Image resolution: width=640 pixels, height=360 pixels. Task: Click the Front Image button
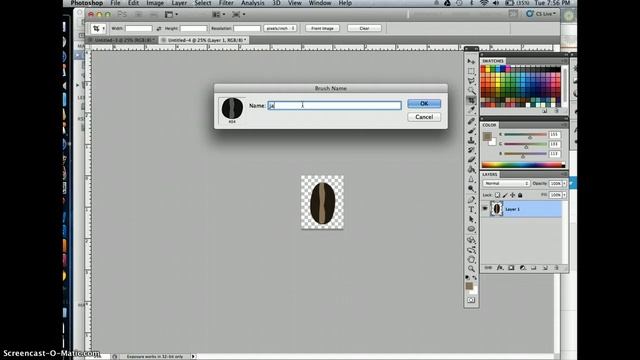point(322,28)
